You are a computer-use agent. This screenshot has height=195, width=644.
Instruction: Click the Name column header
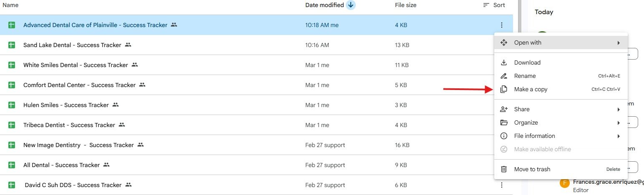point(10,5)
